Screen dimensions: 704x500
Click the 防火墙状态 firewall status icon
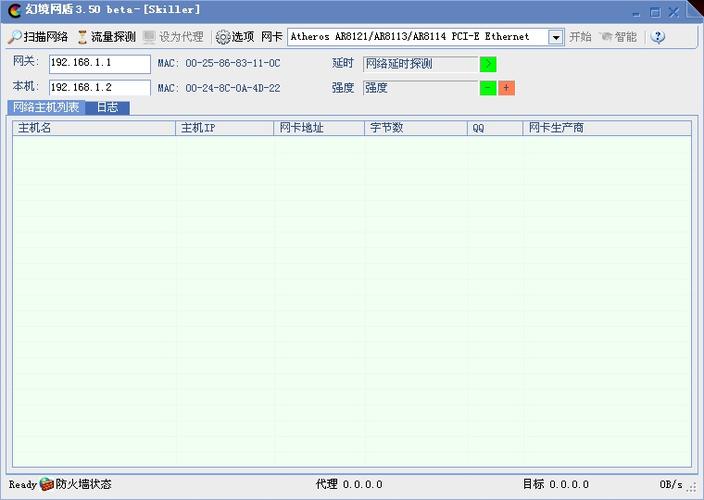click(x=47, y=484)
